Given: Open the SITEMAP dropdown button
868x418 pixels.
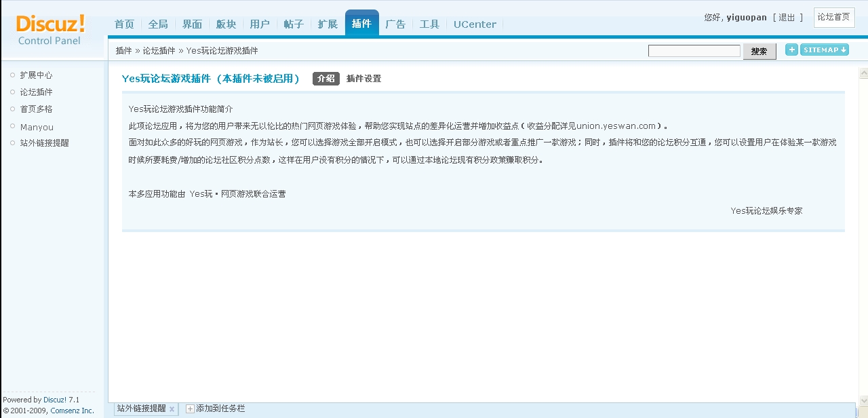Looking at the screenshot, I should tap(825, 50).
